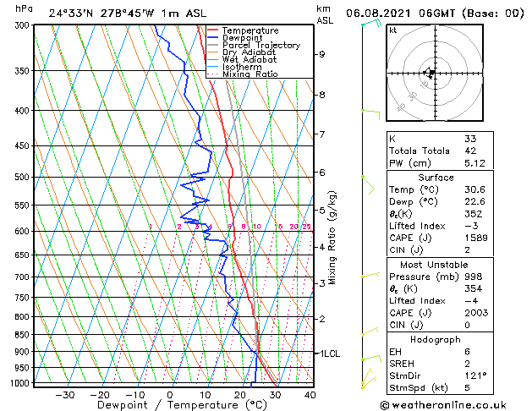Click the Most Unstable section header
The image size is (532, 411).
click(x=431, y=265)
